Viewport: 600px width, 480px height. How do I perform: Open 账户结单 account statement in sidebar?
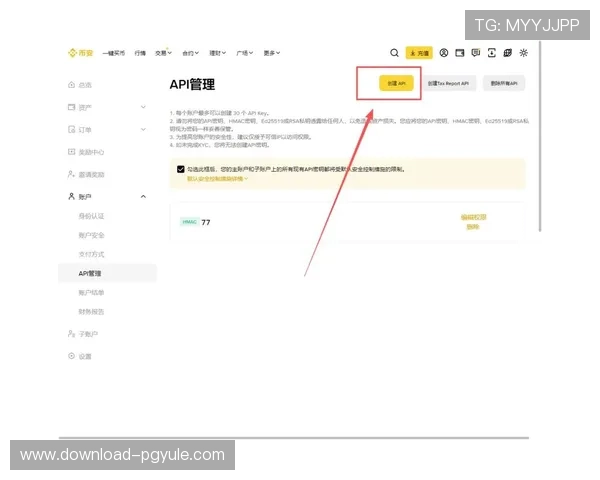click(x=91, y=293)
